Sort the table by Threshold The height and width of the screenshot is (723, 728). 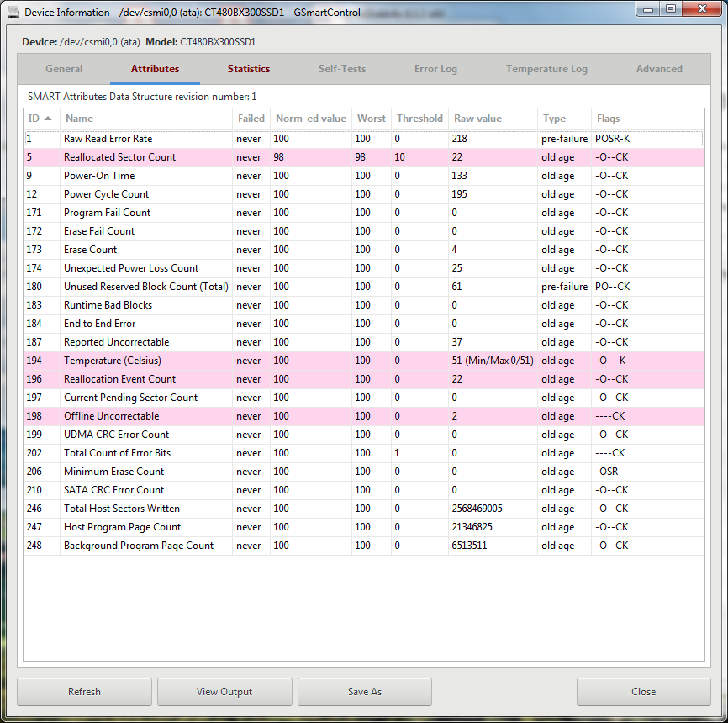419,119
